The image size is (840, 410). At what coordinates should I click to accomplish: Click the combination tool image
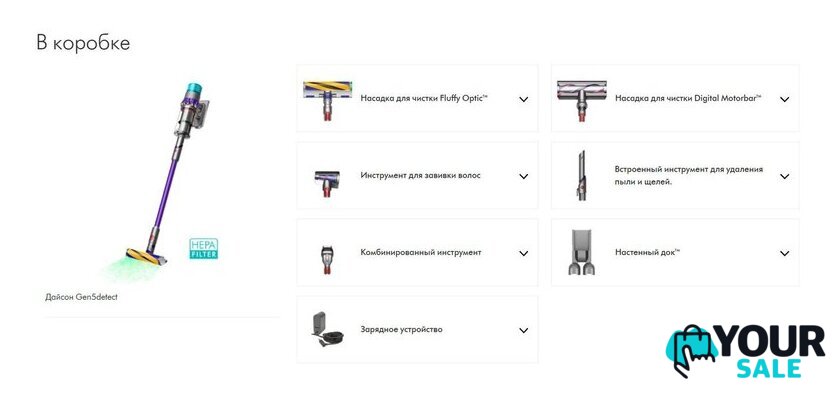point(327,259)
